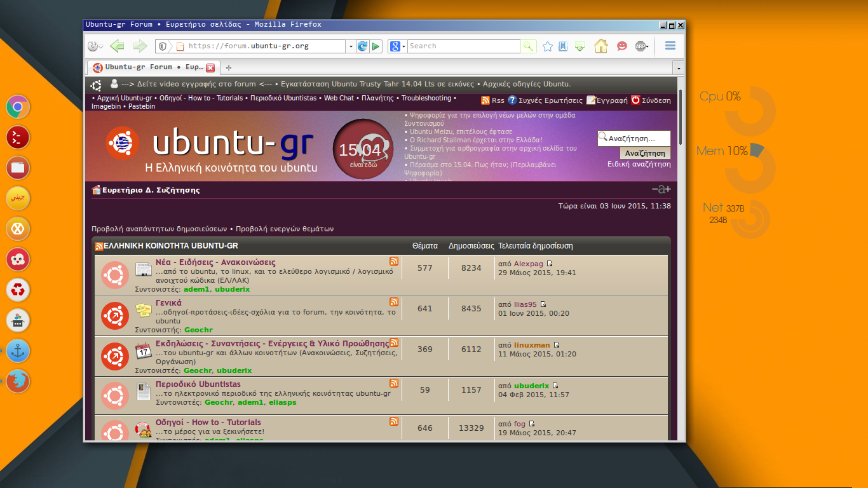Click the Firefox Search box

click(464, 46)
